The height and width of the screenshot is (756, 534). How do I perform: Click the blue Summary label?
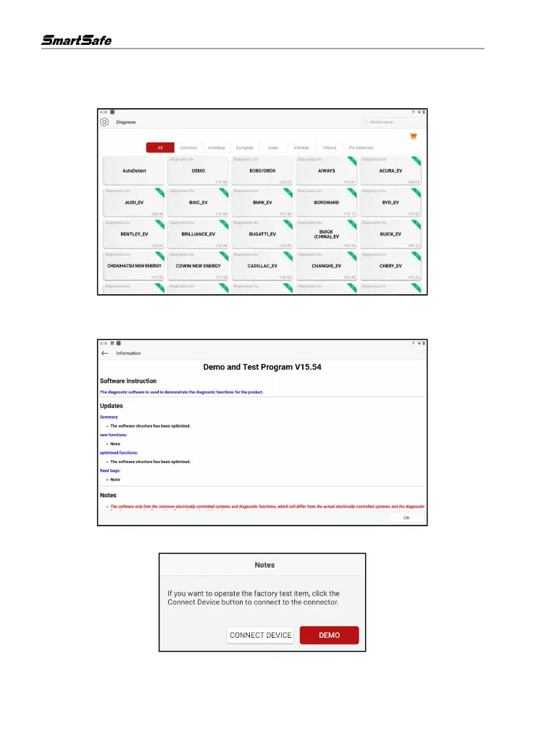tap(109, 417)
